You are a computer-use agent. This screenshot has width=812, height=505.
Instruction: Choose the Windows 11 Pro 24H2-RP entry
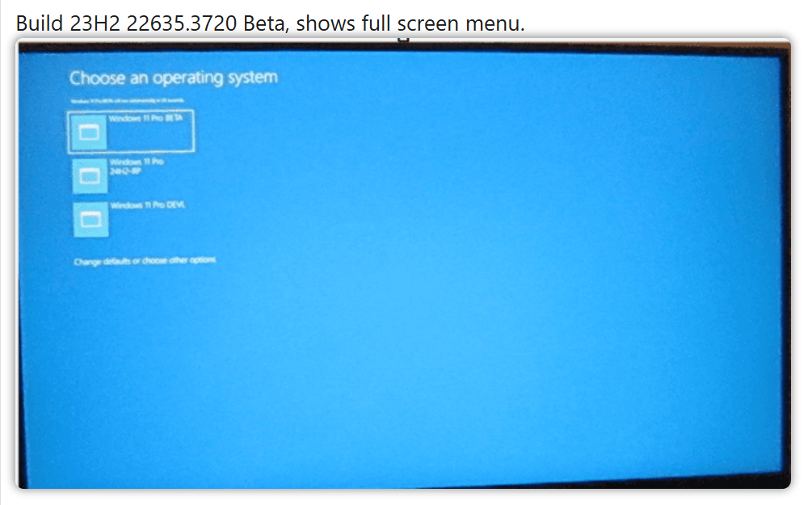120,175
